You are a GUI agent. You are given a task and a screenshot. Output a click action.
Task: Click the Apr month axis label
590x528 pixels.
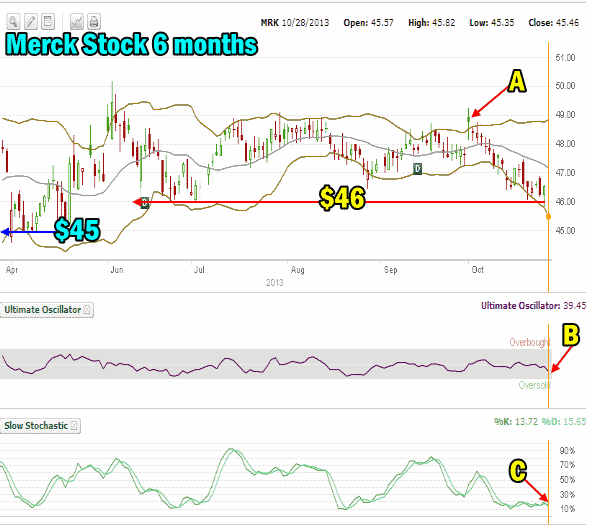(12, 270)
